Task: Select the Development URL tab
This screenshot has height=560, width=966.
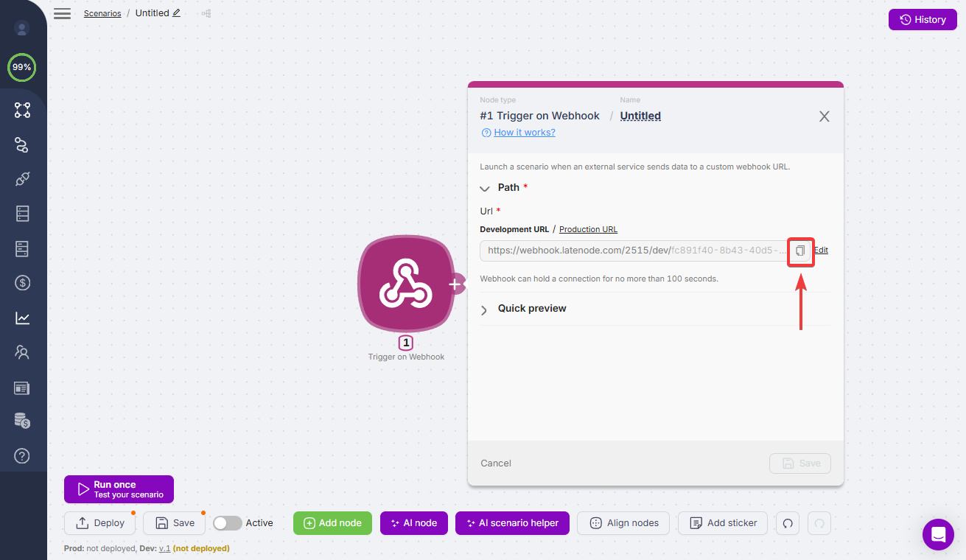Action: (x=514, y=230)
